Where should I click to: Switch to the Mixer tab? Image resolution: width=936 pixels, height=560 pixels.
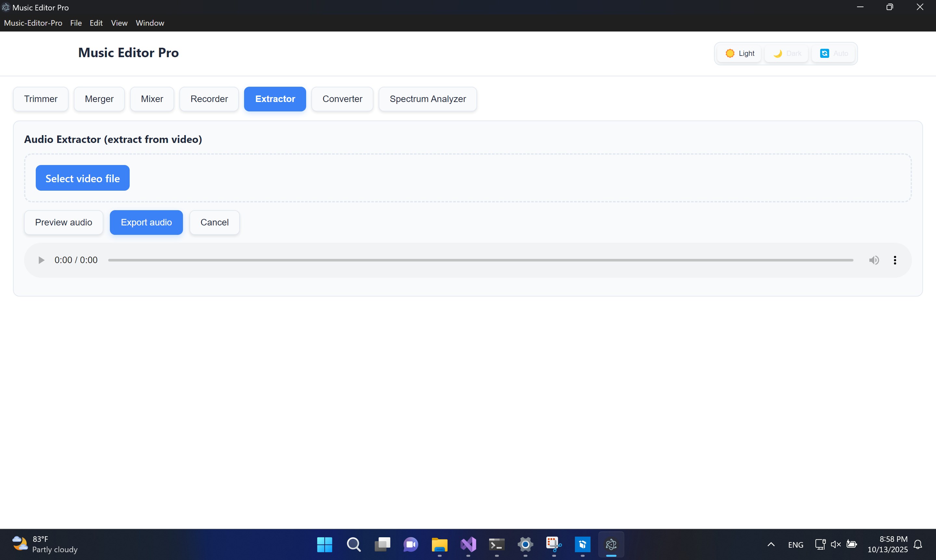pyautogui.click(x=152, y=99)
